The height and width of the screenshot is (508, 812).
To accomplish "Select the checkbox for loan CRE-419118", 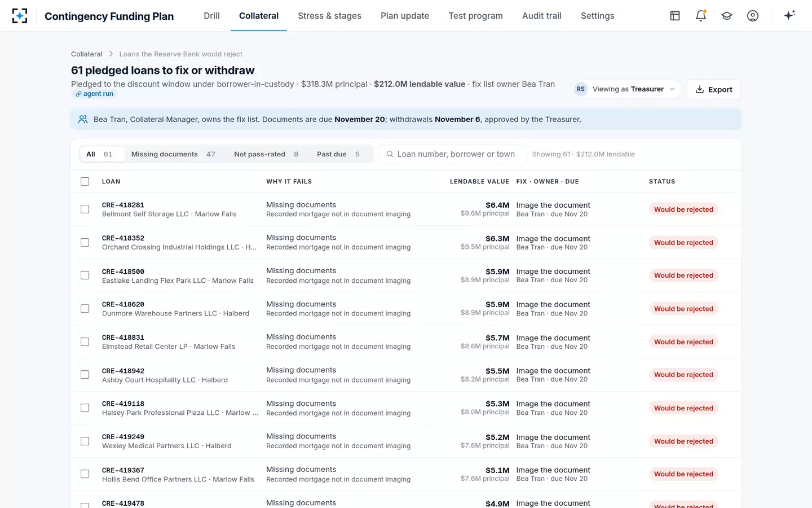I will (x=85, y=408).
